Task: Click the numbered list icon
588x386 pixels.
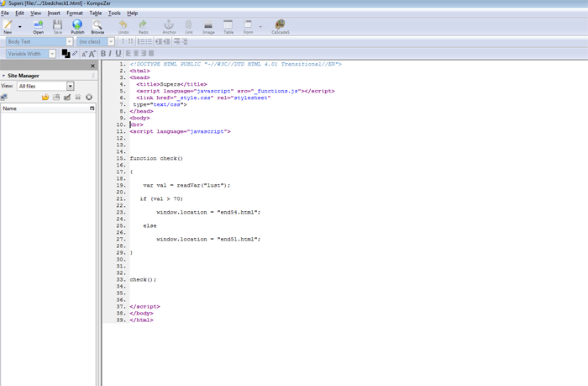Action: pyautogui.click(x=140, y=42)
